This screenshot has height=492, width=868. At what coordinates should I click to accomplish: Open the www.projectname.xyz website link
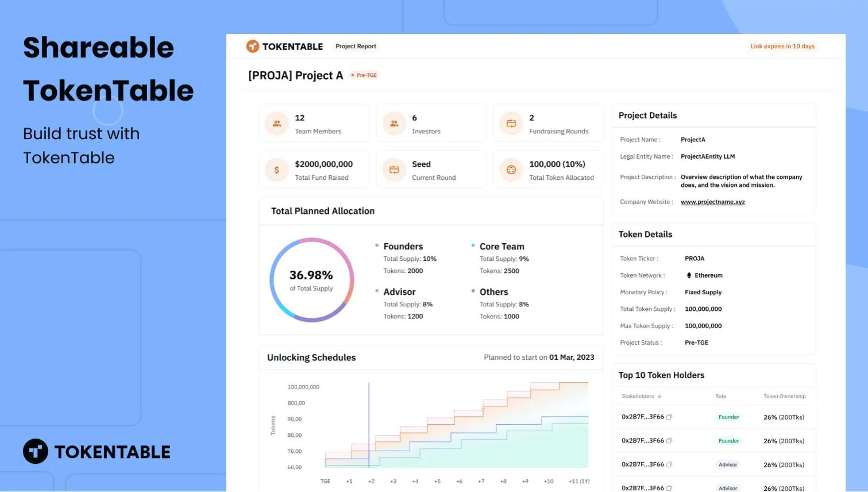point(712,202)
